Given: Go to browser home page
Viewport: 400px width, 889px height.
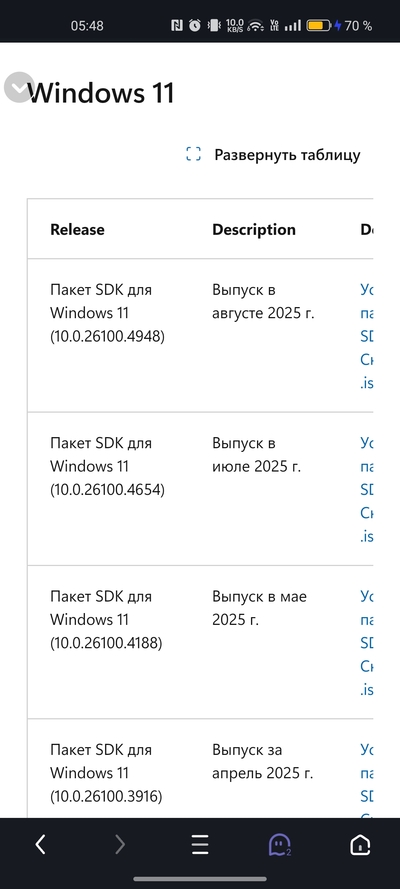Looking at the screenshot, I should point(360,845).
